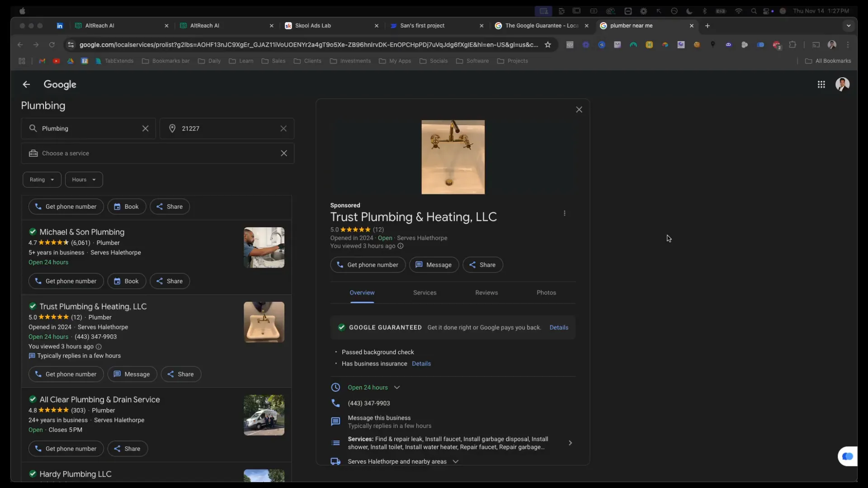The width and height of the screenshot is (868, 488).
Task: Click the three-dot menu beside Trust Plumbing
Action: pyautogui.click(x=564, y=213)
